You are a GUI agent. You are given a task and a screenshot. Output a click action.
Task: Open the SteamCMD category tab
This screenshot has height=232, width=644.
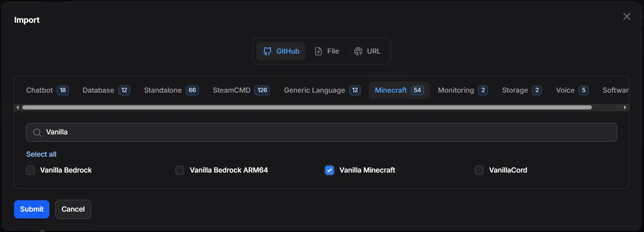tap(241, 90)
